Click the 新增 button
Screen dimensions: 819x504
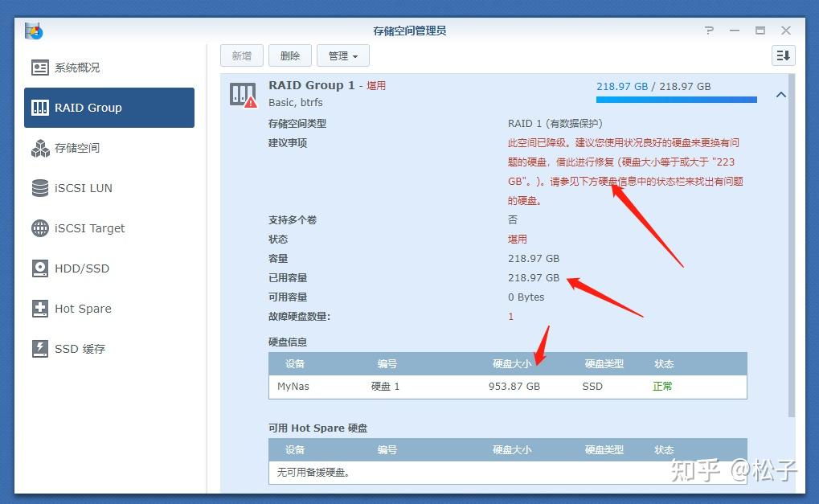pyautogui.click(x=242, y=55)
